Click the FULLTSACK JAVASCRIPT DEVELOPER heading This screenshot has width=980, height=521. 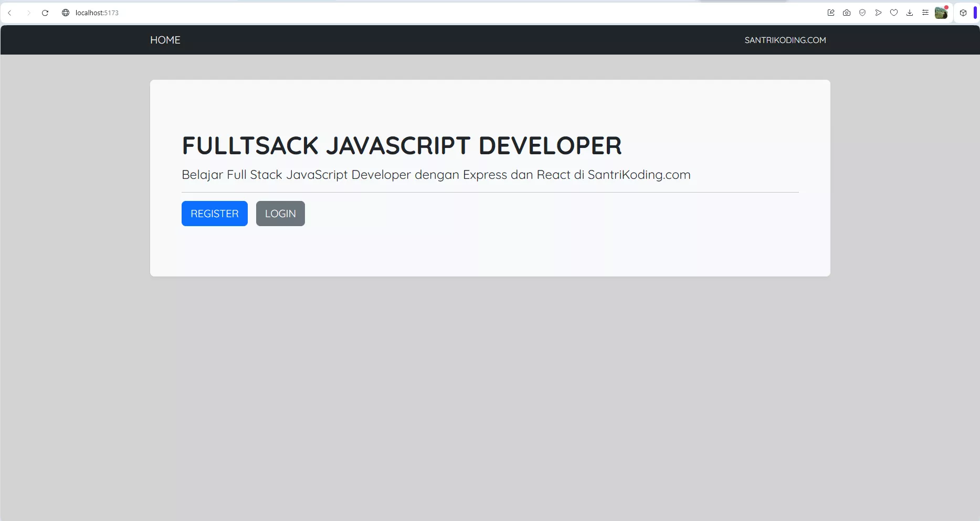pyautogui.click(x=402, y=145)
